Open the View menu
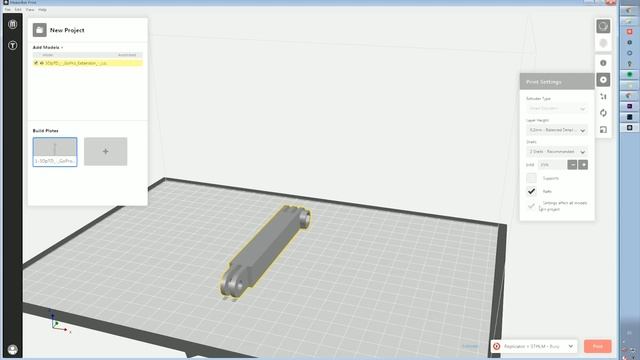The width and height of the screenshot is (640, 360). click(x=30, y=9)
